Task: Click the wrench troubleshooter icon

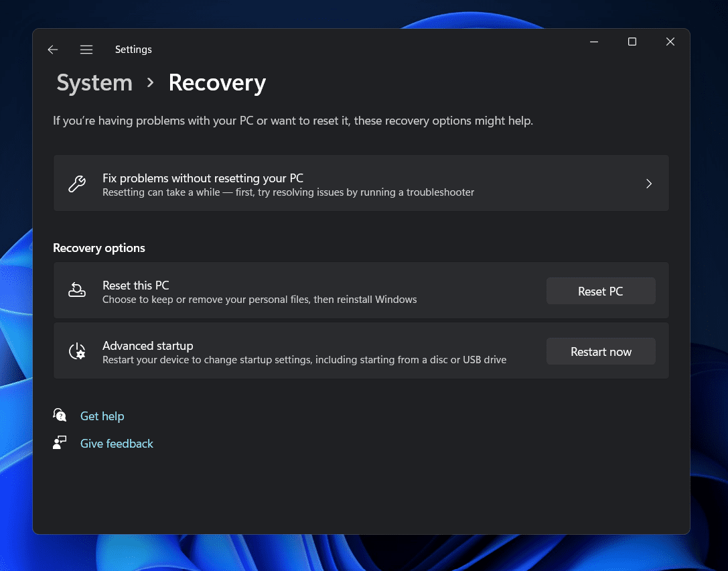Action: click(77, 184)
